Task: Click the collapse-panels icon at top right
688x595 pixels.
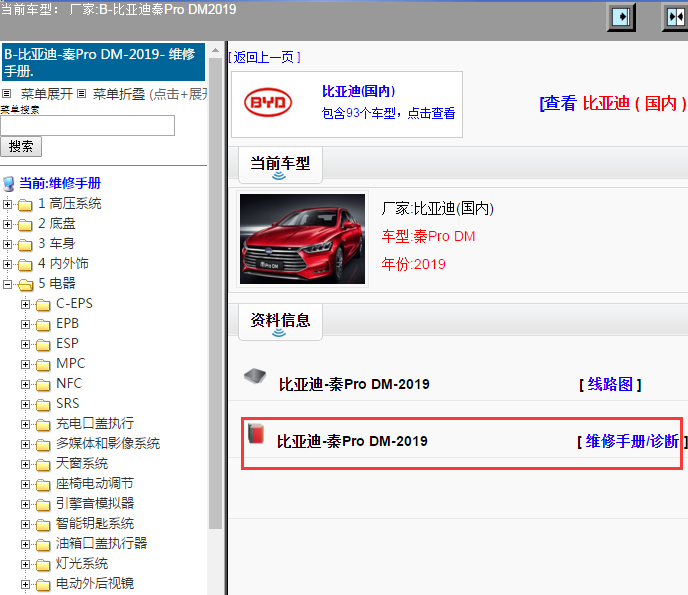Action: point(675,17)
